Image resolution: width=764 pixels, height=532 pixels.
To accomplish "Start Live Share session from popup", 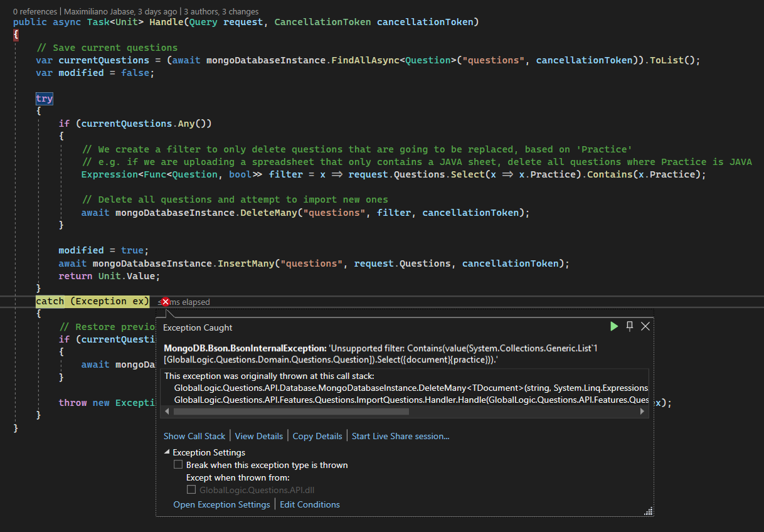I will (x=400, y=436).
